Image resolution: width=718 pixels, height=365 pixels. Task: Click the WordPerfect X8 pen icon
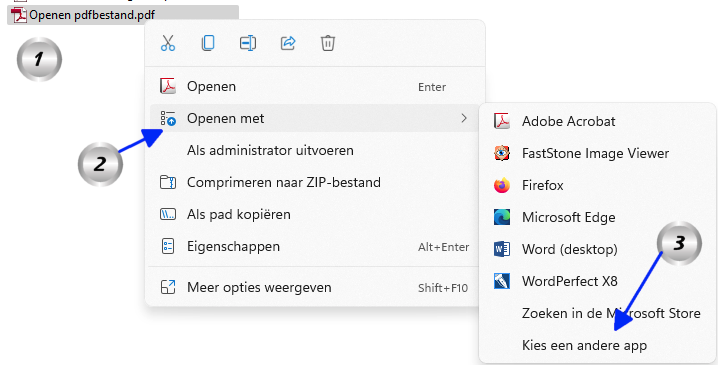(502, 281)
